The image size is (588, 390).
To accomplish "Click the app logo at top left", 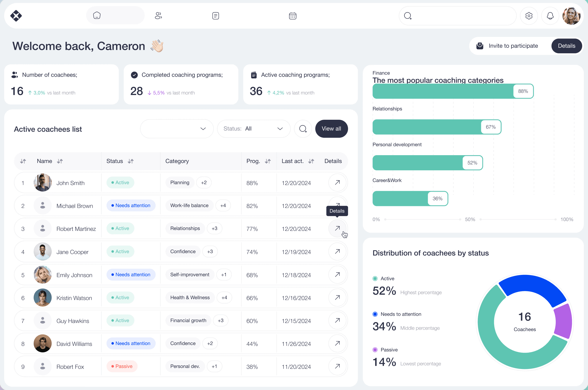I will point(16,16).
